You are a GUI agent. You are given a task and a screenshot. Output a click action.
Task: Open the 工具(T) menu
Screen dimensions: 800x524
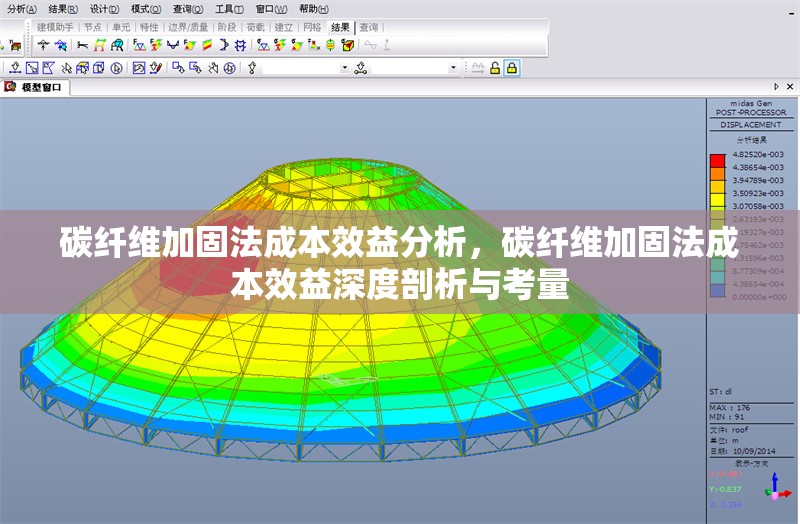pyautogui.click(x=229, y=9)
